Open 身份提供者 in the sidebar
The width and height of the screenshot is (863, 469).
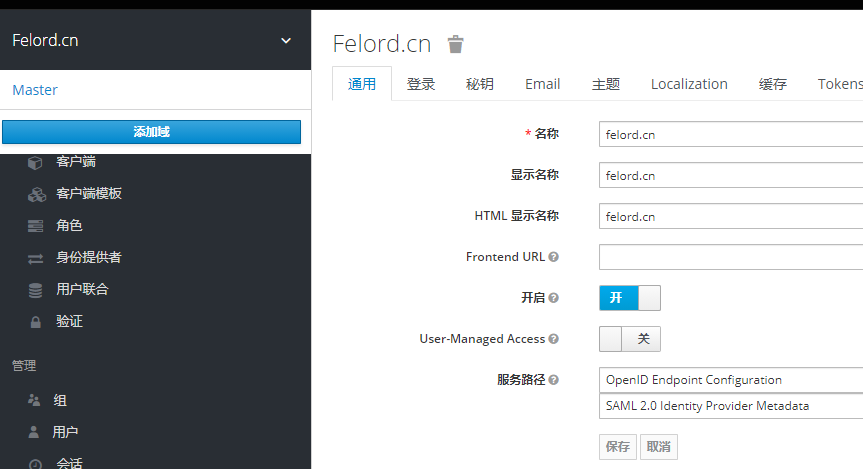click(x=89, y=258)
